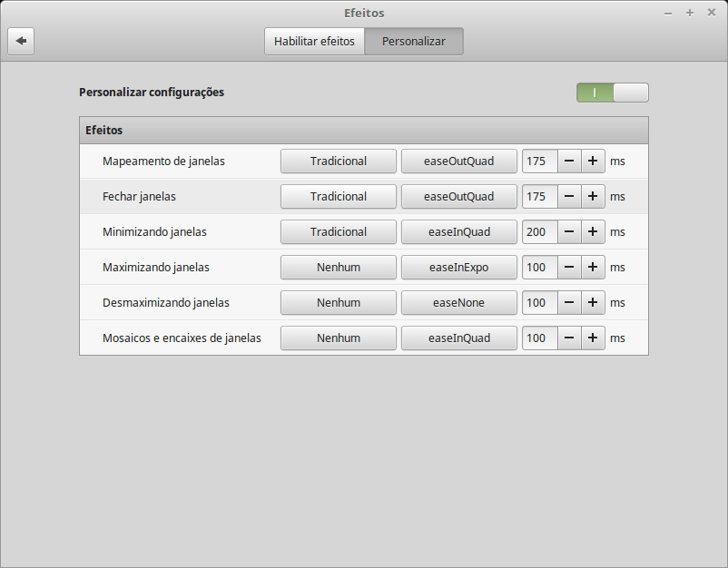Click the Mosaicos e encaixes duration field

coord(538,338)
